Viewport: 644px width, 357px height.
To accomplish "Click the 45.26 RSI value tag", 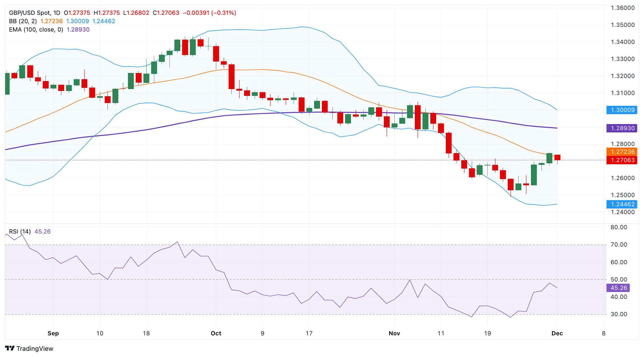I will (618, 288).
